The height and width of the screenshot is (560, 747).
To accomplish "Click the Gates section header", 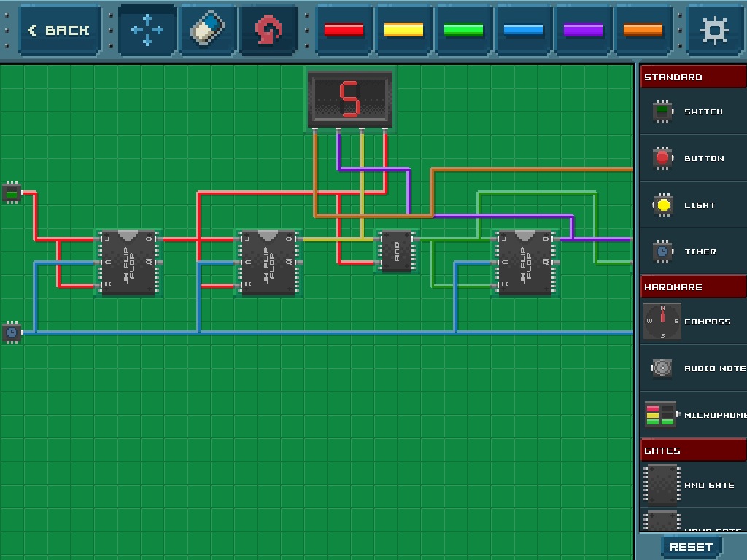I will tap(692, 451).
